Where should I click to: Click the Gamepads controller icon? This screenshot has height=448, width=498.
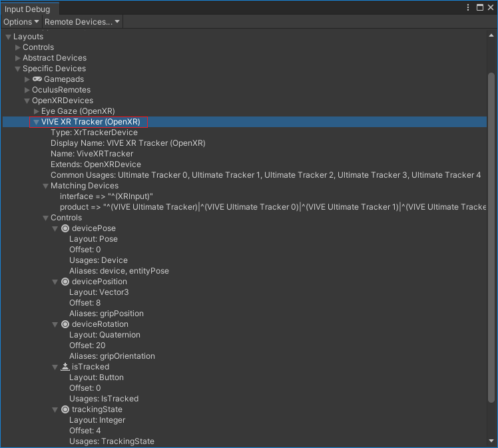point(37,79)
